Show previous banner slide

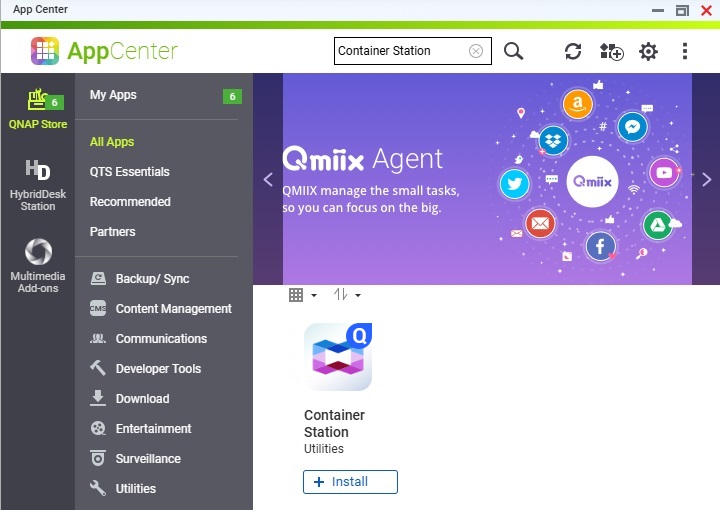coord(268,180)
